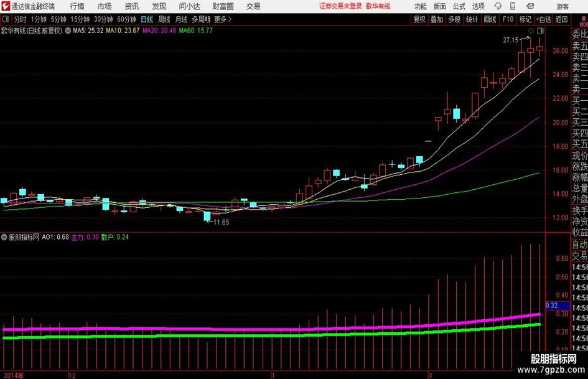588x379 pixels.
Task: Click the mobile phone icon
Action: [x=513, y=6]
